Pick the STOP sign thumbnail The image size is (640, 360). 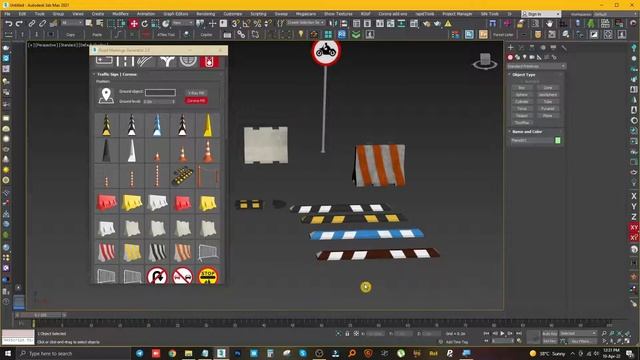point(208,276)
